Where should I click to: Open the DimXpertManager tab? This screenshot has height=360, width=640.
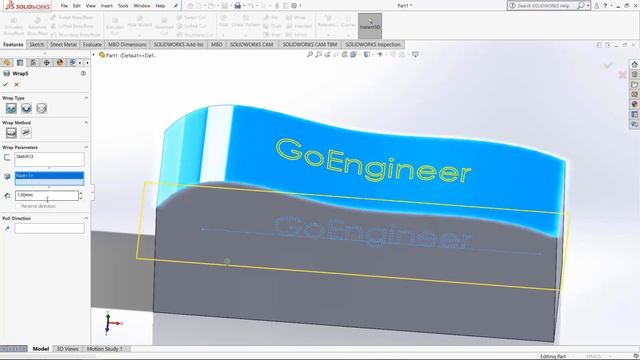pyautogui.click(x=47, y=62)
